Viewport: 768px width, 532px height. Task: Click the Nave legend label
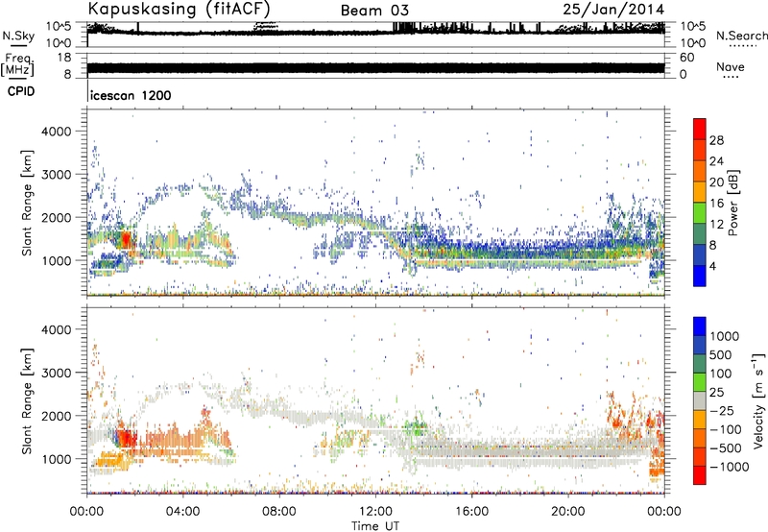[x=731, y=66]
